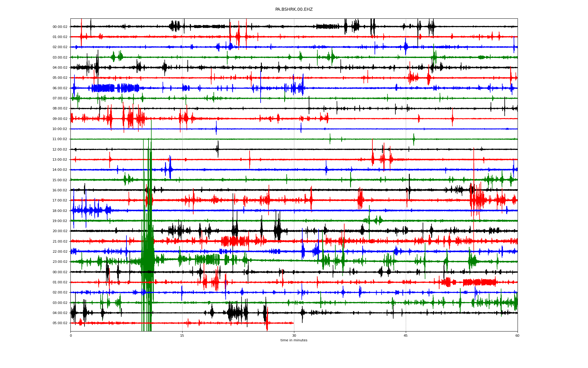This screenshot has width=588, height=368.
Task: Click the PA.BSHRK.00.EHZ plot title
Action: [x=294, y=10]
